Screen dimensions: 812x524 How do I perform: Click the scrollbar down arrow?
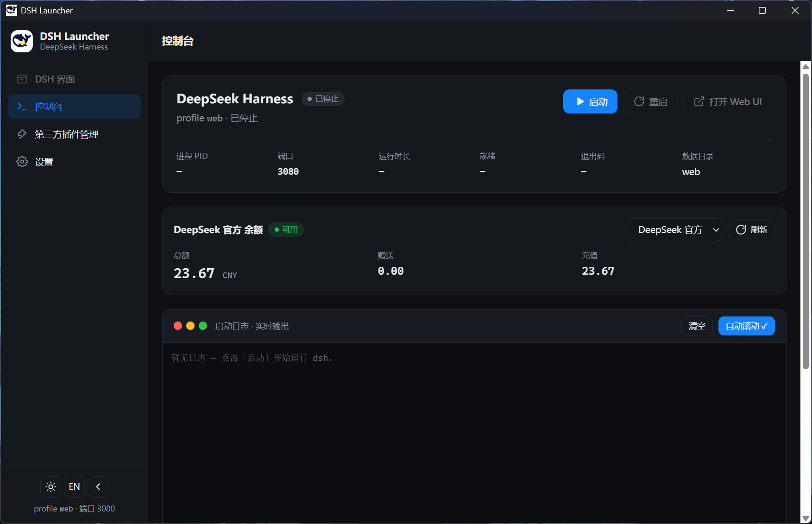click(x=806, y=518)
